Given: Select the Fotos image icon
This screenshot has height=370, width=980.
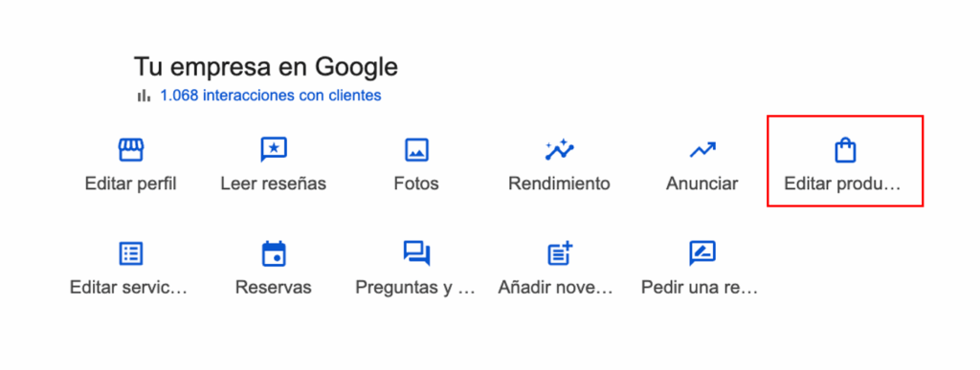Looking at the screenshot, I should pos(416,150).
